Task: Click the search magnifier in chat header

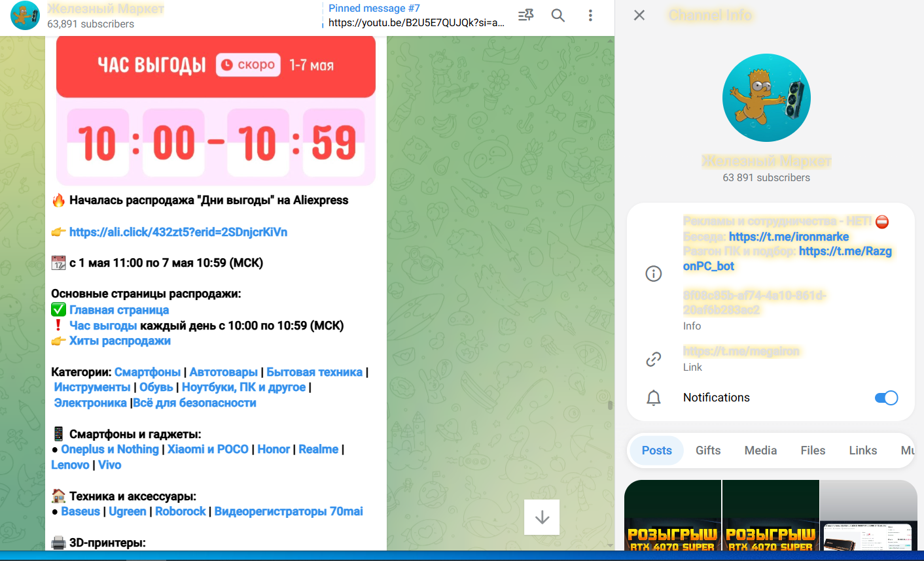Action: click(558, 15)
